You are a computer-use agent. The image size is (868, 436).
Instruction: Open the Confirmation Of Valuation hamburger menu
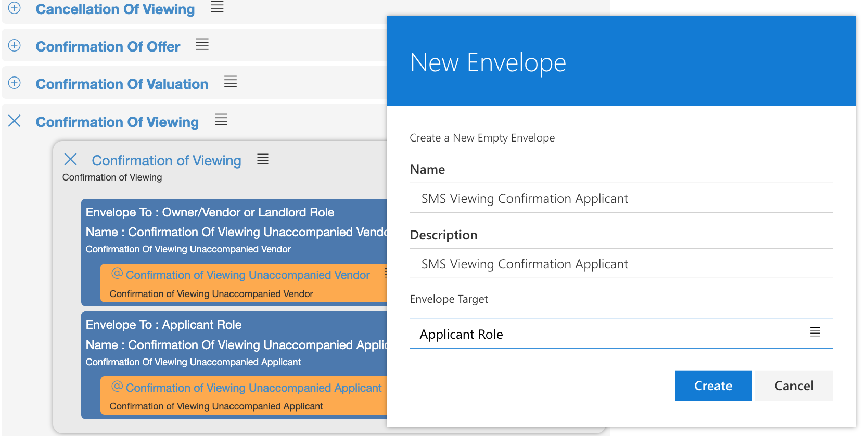coord(231,82)
